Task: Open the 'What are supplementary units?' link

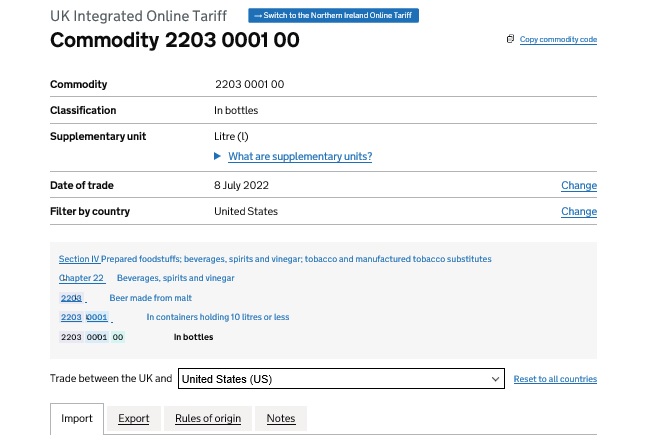Action: pos(300,157)
